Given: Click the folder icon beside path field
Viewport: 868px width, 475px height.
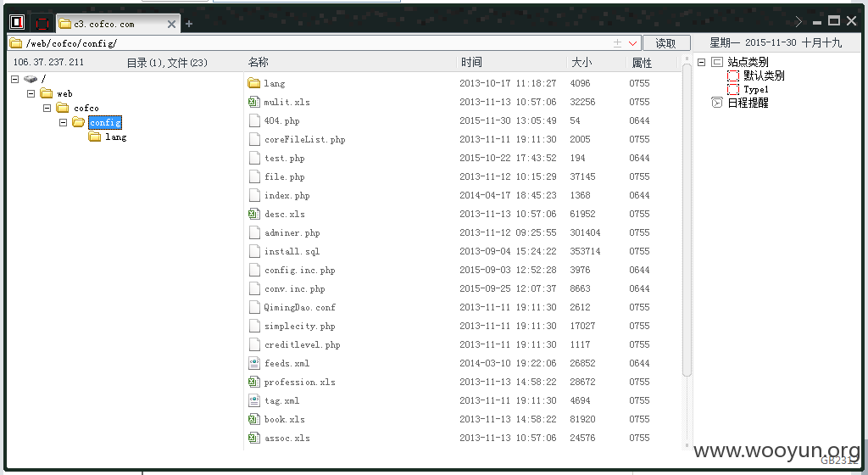Looking at the screenshot, I should [16, 42].
